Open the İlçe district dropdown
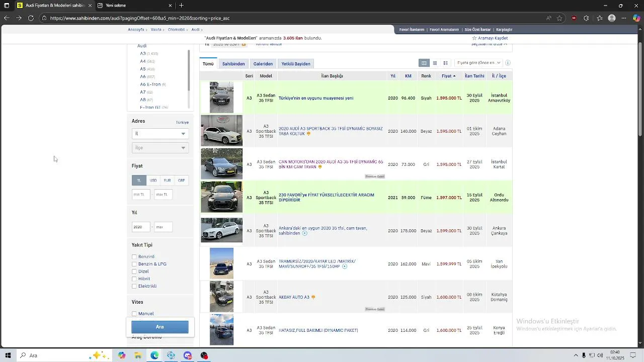This screenshot has height=362, width=644. 160,148
